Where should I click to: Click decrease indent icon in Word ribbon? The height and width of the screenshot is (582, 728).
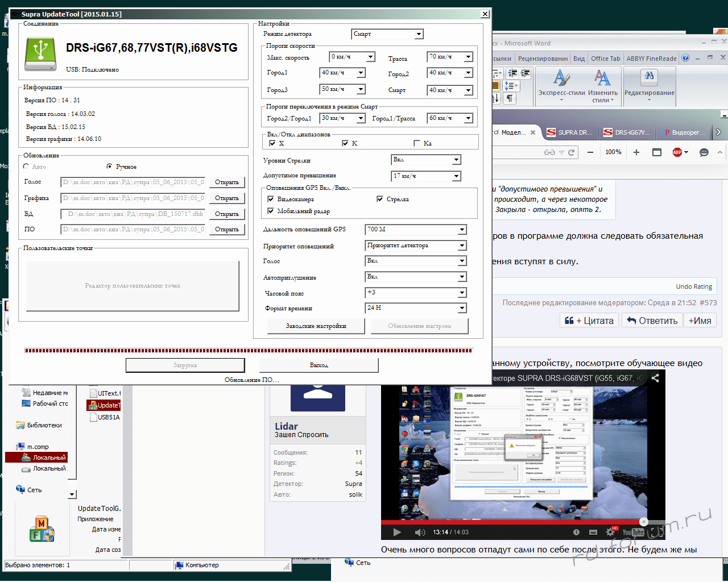(512, 73)
